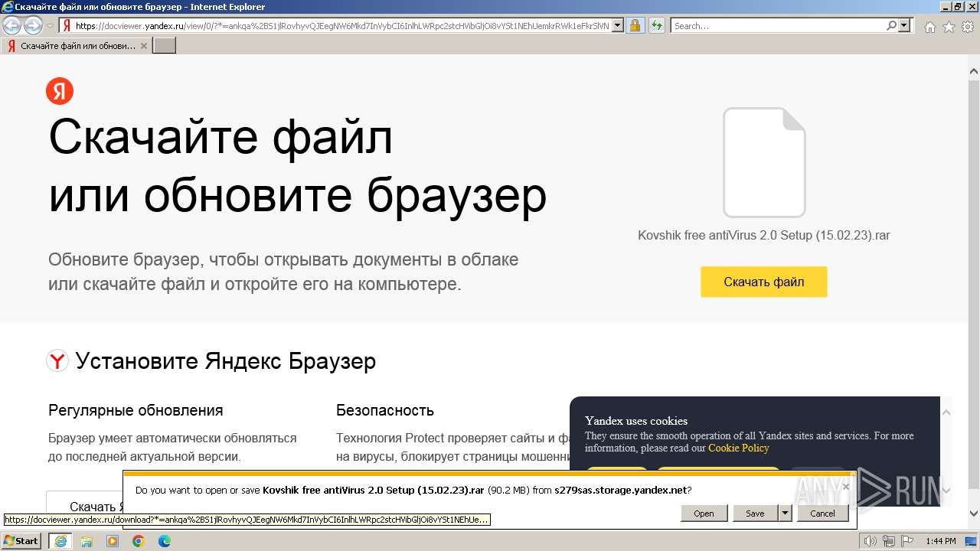Viewport: 980px width, 551px height.
Task: Refresh the page with the reload icon
Action: (x=656, y=25)
